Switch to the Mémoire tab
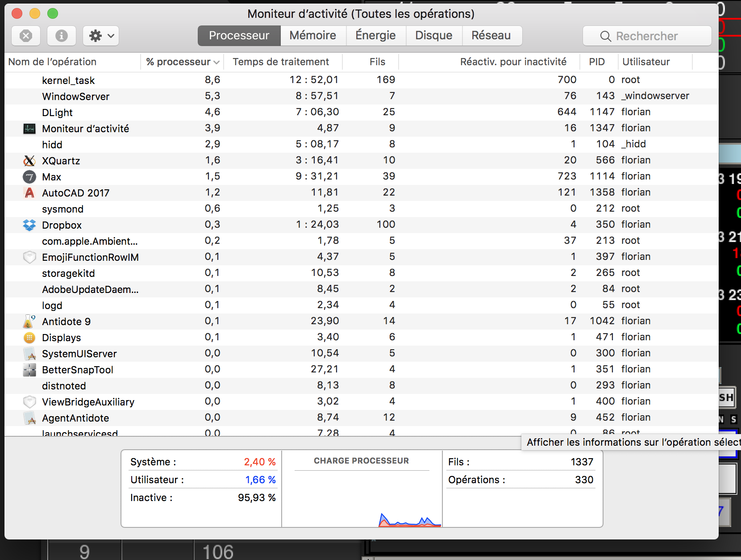Screen dimensions: 741x560 click(312, 36)
